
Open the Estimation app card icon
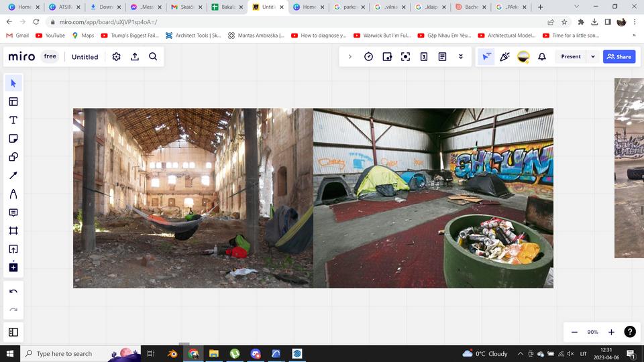tap(424, 56)
